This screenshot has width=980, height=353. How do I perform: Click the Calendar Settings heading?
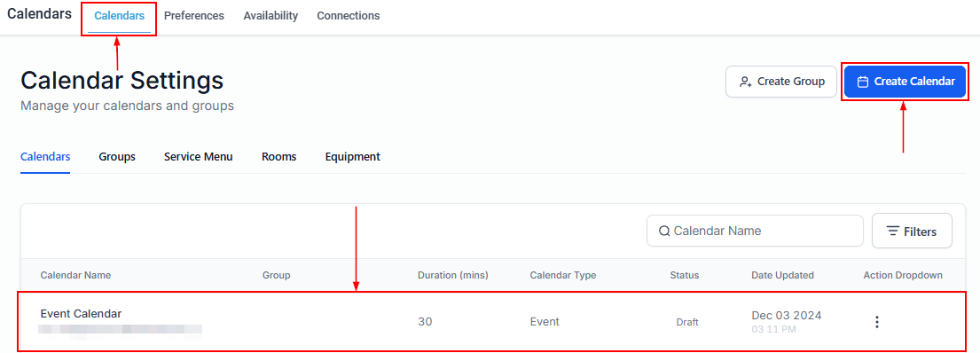[122, 81]
